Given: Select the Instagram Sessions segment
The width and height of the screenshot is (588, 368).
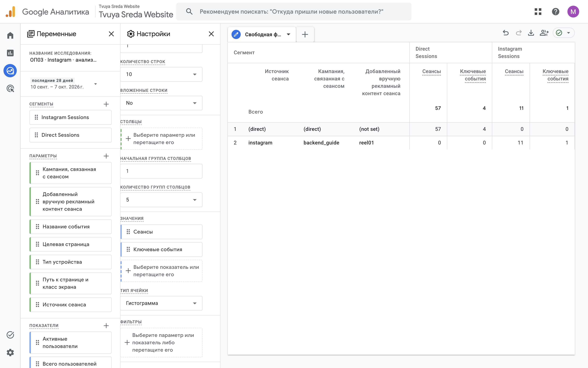Looking at the screenshot, I should [70, 117].
